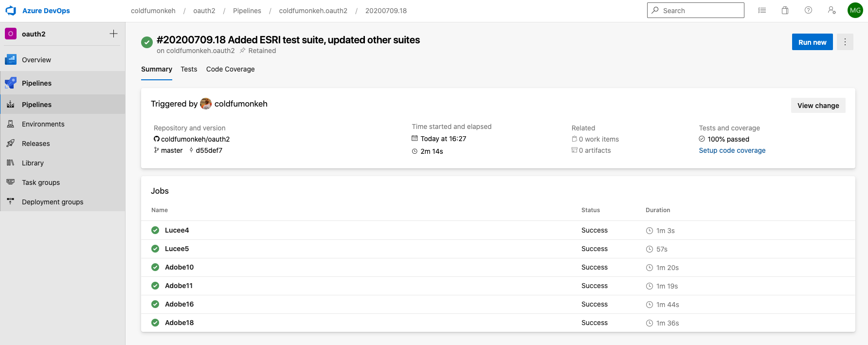Open the Adobe11 job row
Viewport: 868px width, 345px height.
pos(498,286)
